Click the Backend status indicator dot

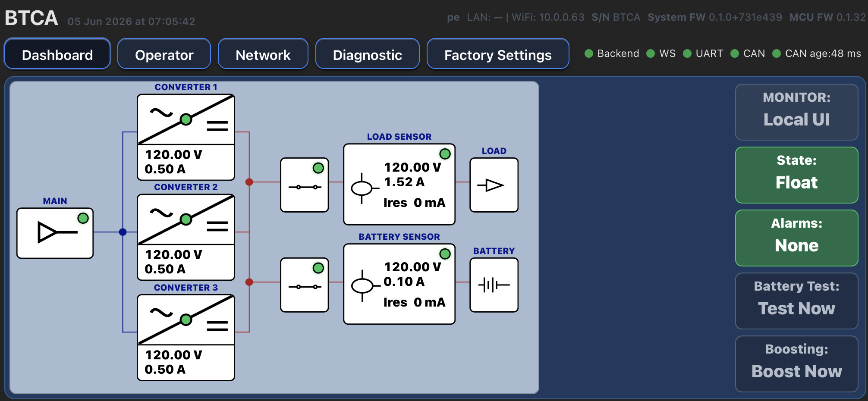pyautogui.click(x=588, y=53)
